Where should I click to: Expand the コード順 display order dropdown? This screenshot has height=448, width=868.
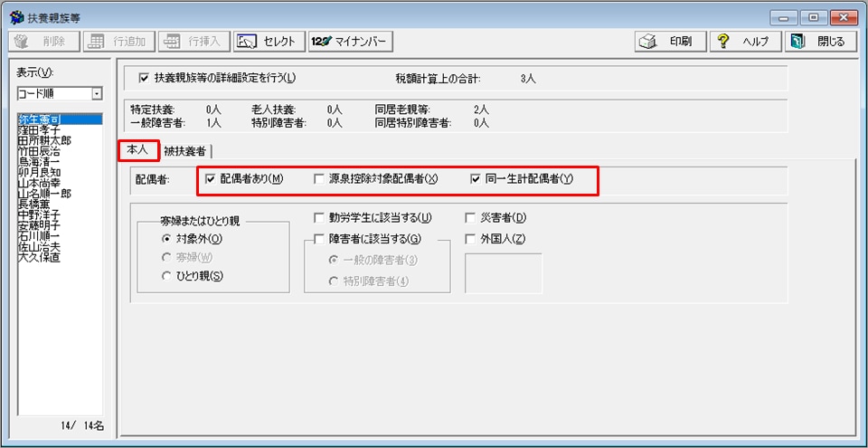97,94
